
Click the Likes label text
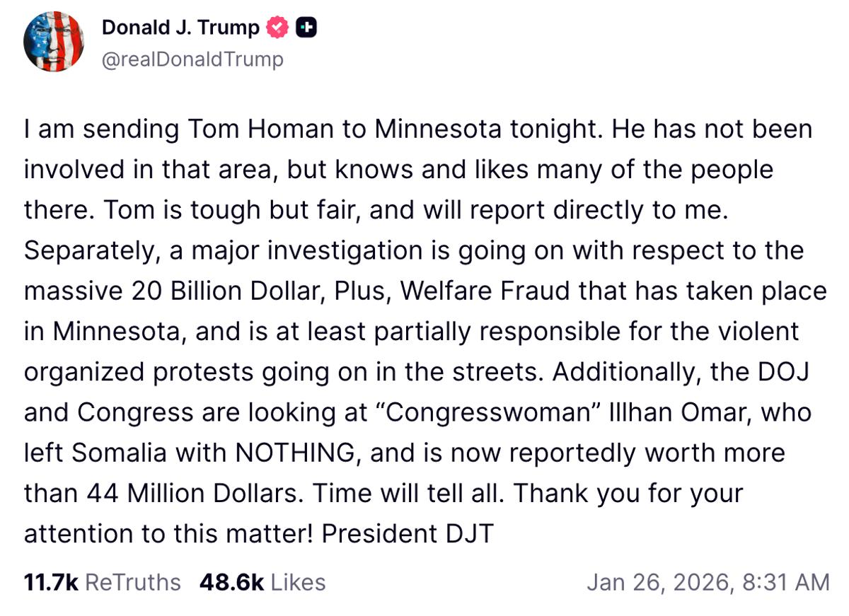(x=296, y=582)
